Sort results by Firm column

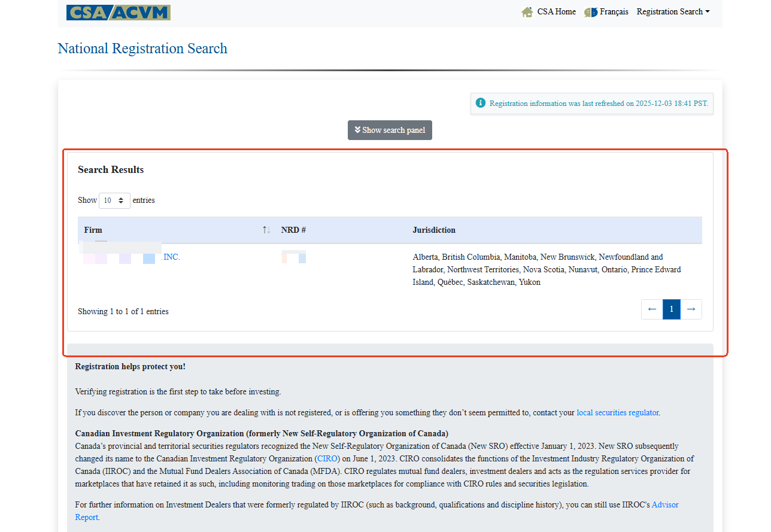click(x=176, y=230)
